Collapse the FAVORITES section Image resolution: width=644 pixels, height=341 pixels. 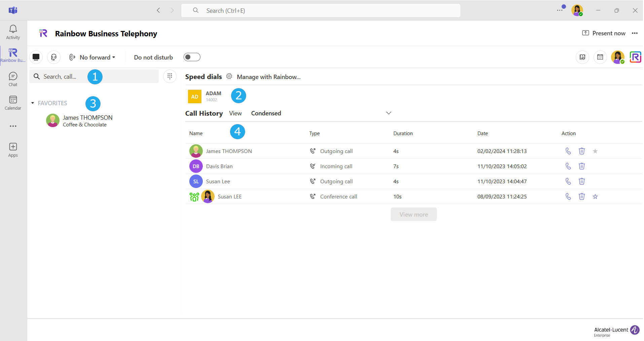pos(33,103)
